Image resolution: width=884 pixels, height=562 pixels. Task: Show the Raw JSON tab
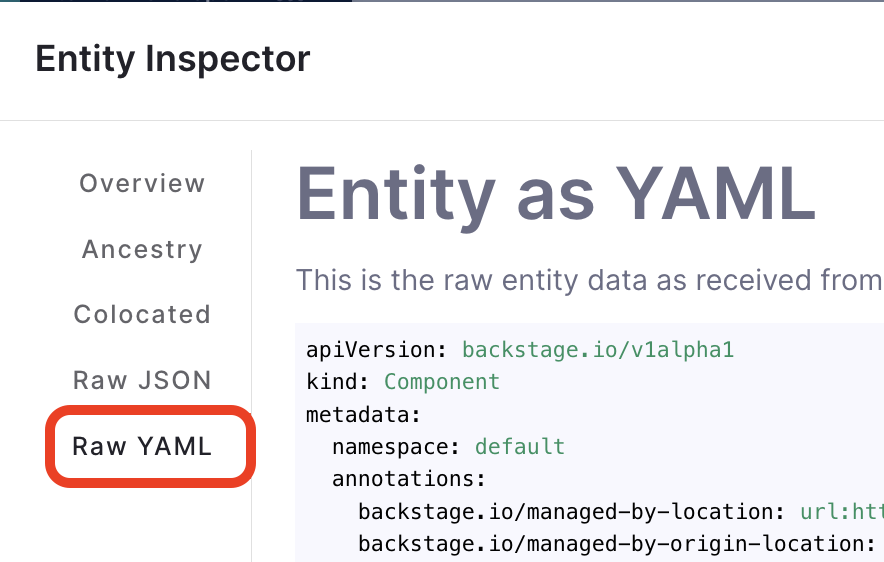(x=142, y=380)
